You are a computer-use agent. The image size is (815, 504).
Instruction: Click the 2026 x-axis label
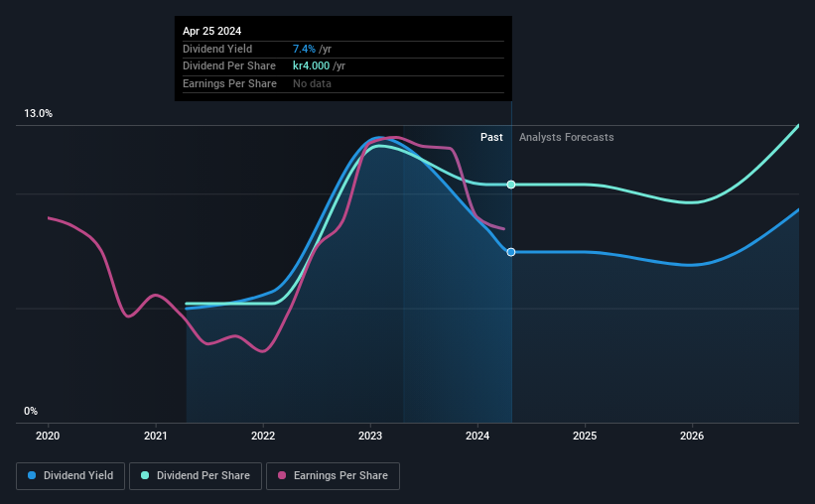tap(692, 436)
